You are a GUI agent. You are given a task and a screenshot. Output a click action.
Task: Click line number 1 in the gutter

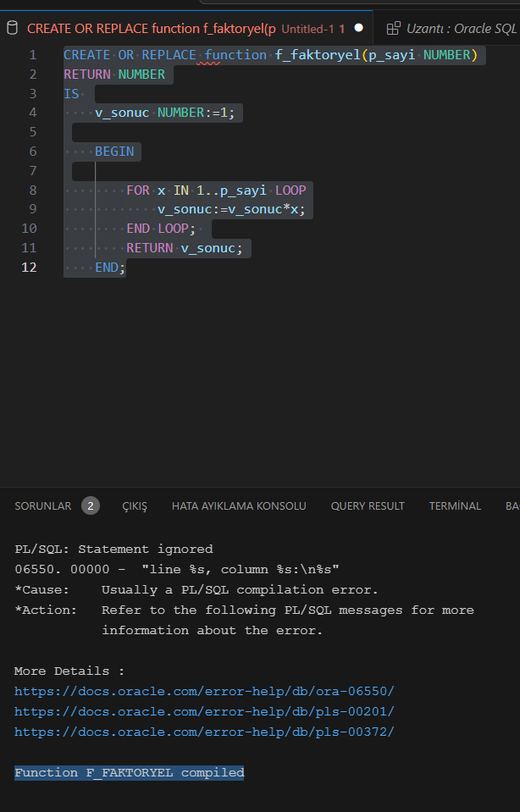click(33, 55)
